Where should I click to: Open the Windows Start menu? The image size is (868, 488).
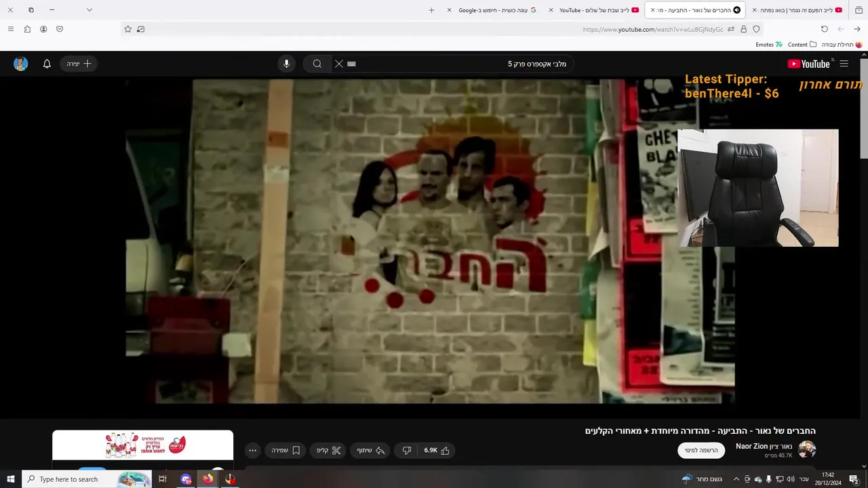[x=11, y=479]
